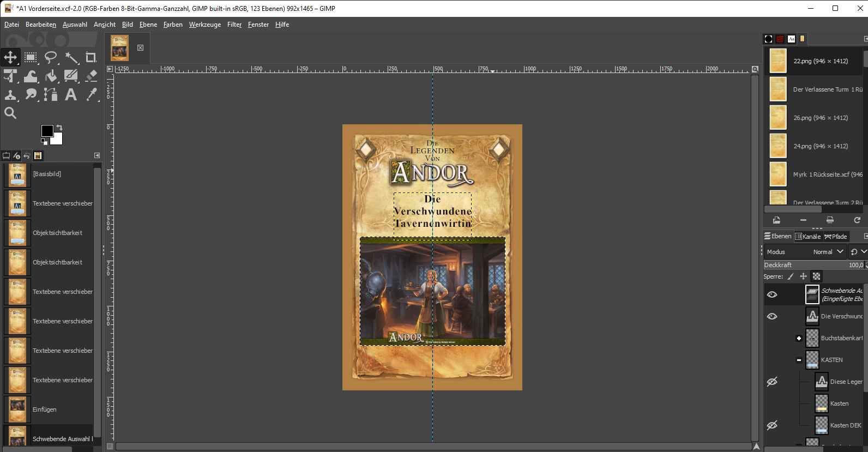
Task: Select the Crop tool
Action: [x=91, y=57]
